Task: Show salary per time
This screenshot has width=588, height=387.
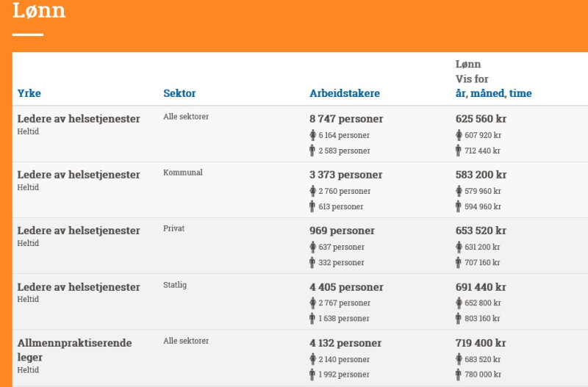Action: click(520, 93)
